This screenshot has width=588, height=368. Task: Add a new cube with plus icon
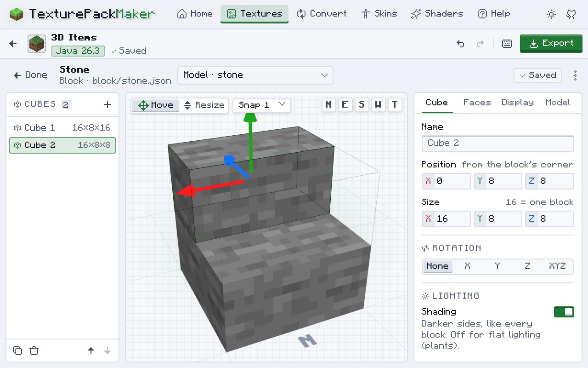(x=107, y=104)
